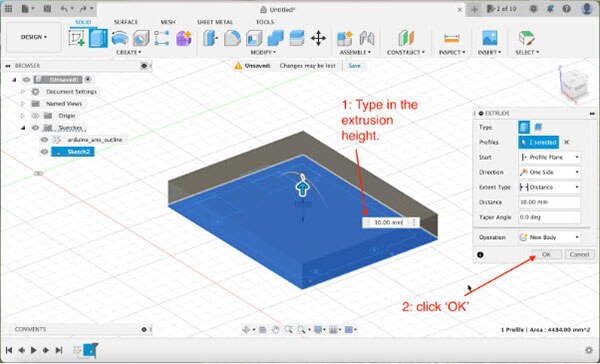
Task: Click the Undo arrow
Action: pyautogui.click(x=64, y=9)
